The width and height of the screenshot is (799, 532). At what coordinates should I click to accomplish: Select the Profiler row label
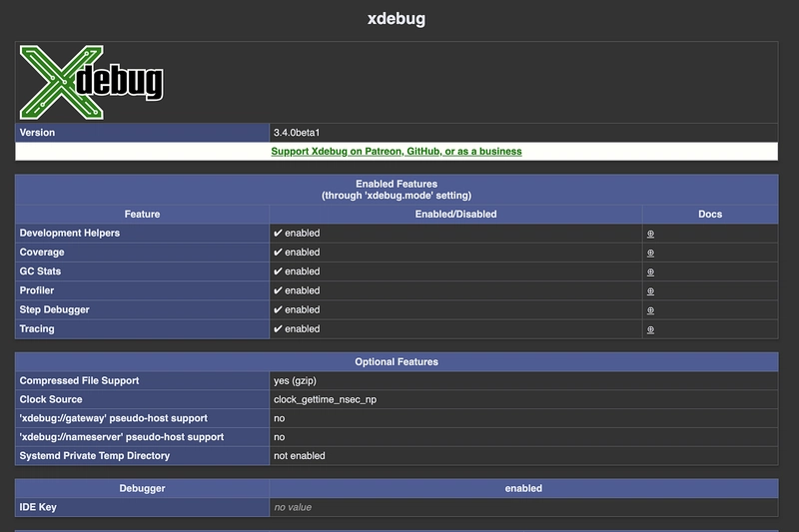pos(142,290)
